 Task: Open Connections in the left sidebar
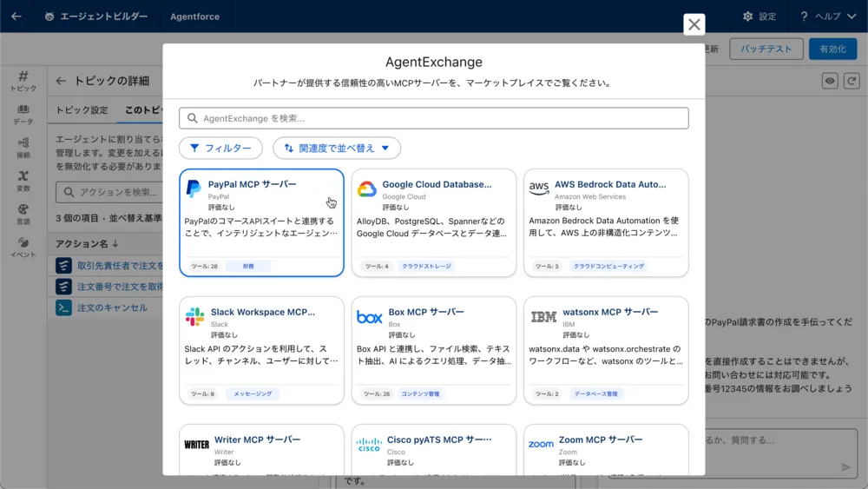pos(23,148)
